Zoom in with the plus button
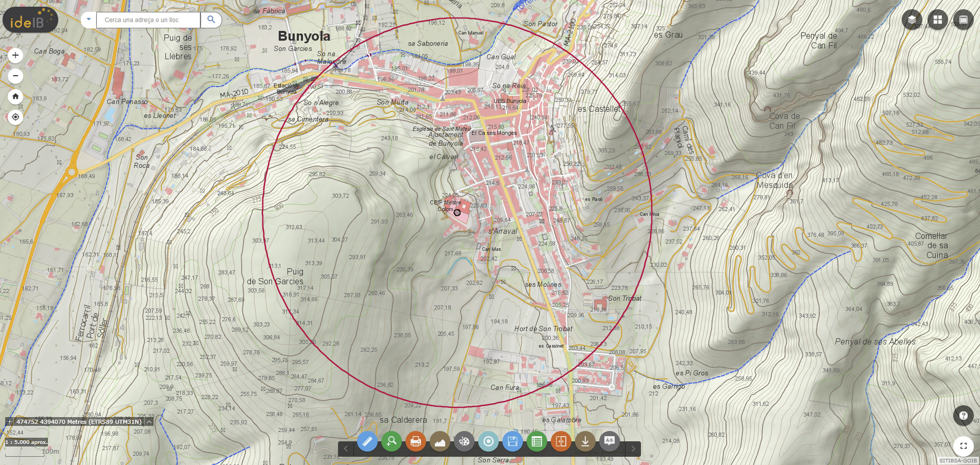 [15, 55]
